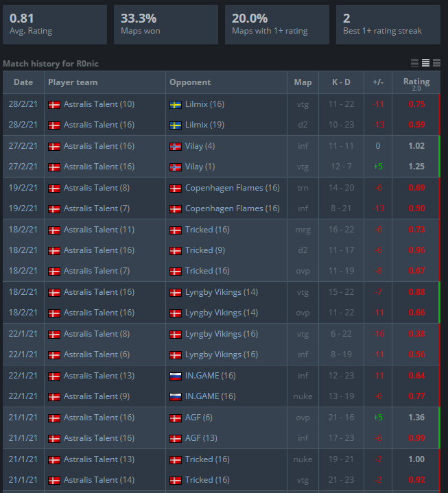
Task: Open the Vilay (1) opponent link
Action: (x=200, y=167)
